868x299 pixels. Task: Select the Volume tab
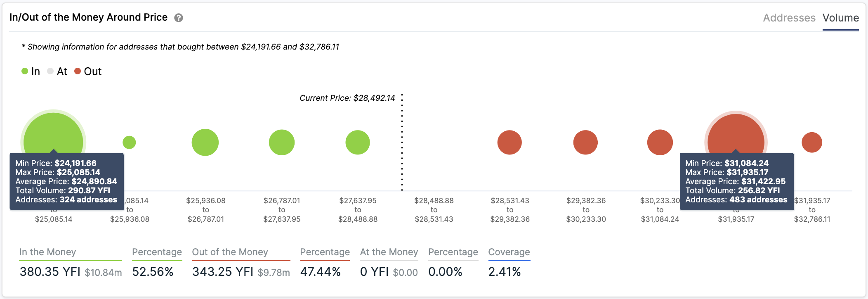(x=841, y=18)
